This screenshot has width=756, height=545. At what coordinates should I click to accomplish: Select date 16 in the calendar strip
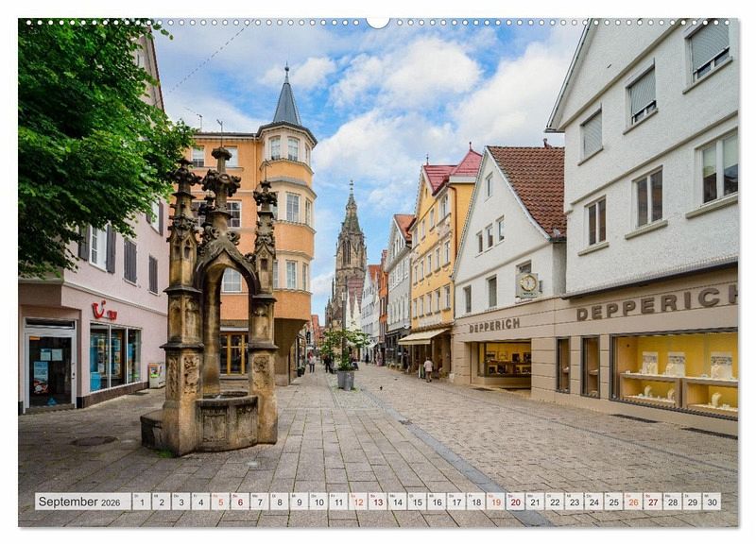(437, 502)
